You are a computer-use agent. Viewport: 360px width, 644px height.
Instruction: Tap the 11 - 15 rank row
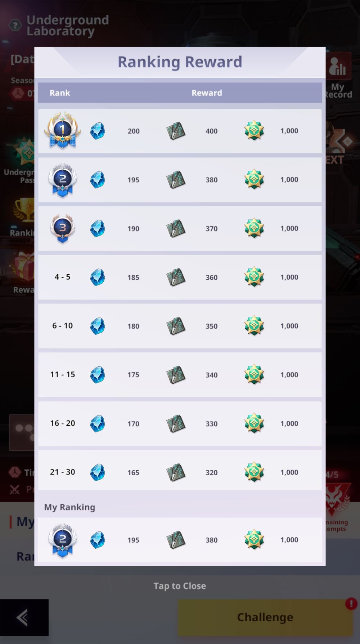pyautogui.click(x=180, y=375)
